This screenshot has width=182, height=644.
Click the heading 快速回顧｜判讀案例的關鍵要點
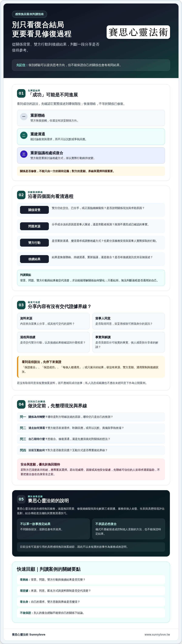coord(49,569)
